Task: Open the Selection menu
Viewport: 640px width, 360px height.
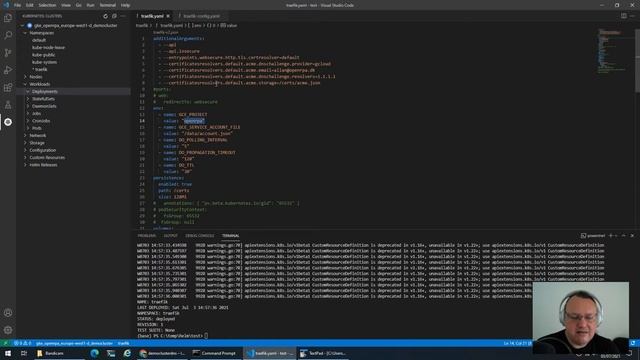Action: [47, 5]
